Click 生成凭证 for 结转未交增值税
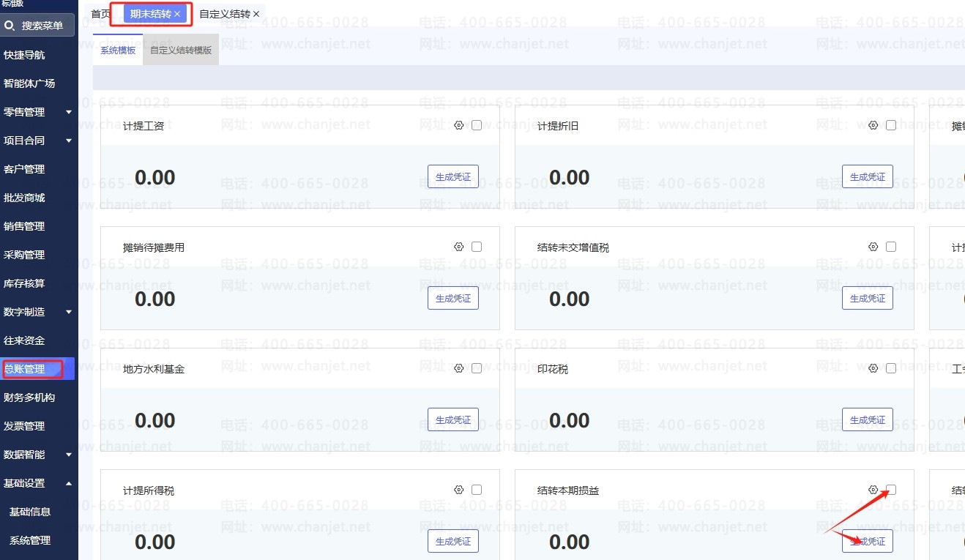This screenshot has height=560, width=965. [868, 299]
